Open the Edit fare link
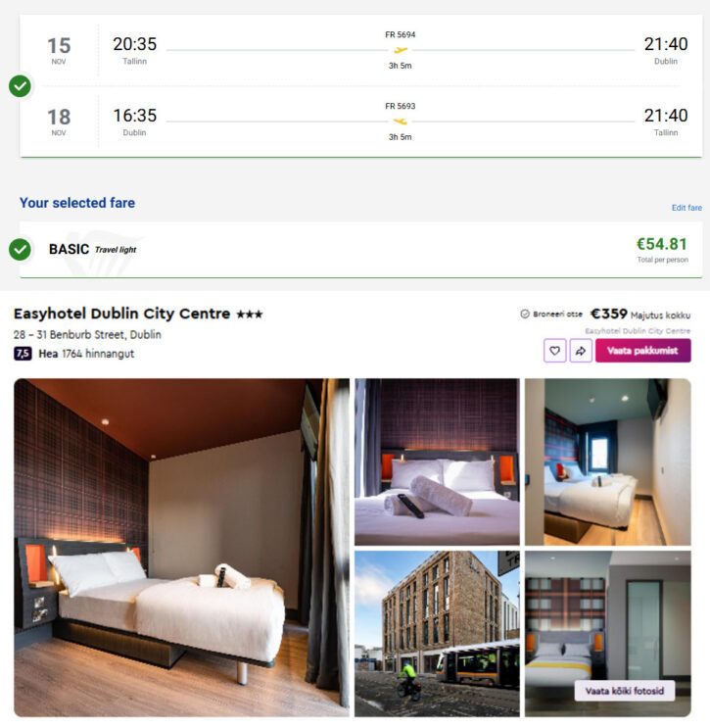 coord(686,208)
